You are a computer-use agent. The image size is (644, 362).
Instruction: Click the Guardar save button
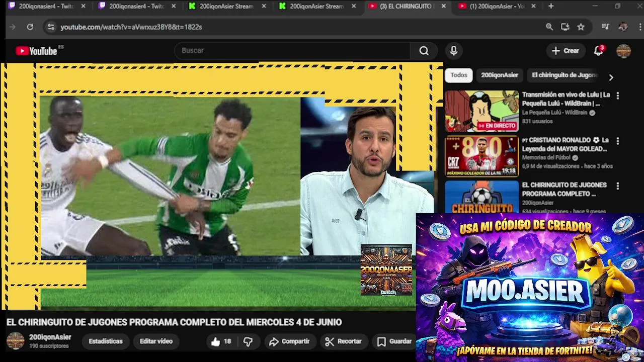(x=394, y=341)
